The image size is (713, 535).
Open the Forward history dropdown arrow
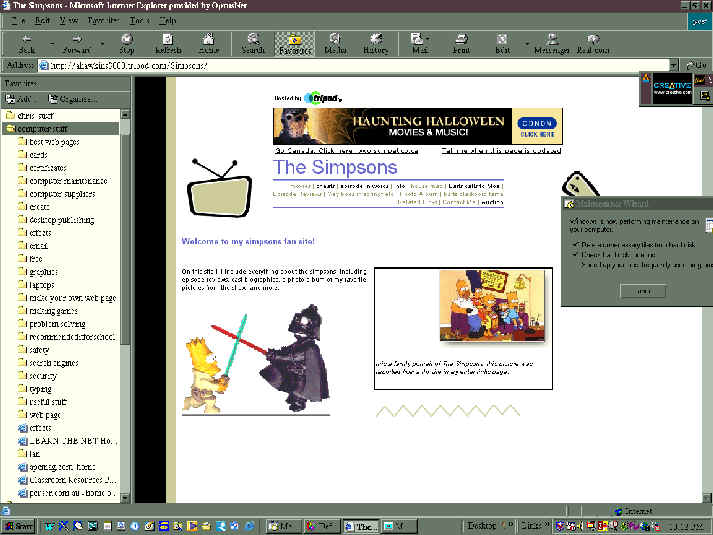tap(102, 44)
